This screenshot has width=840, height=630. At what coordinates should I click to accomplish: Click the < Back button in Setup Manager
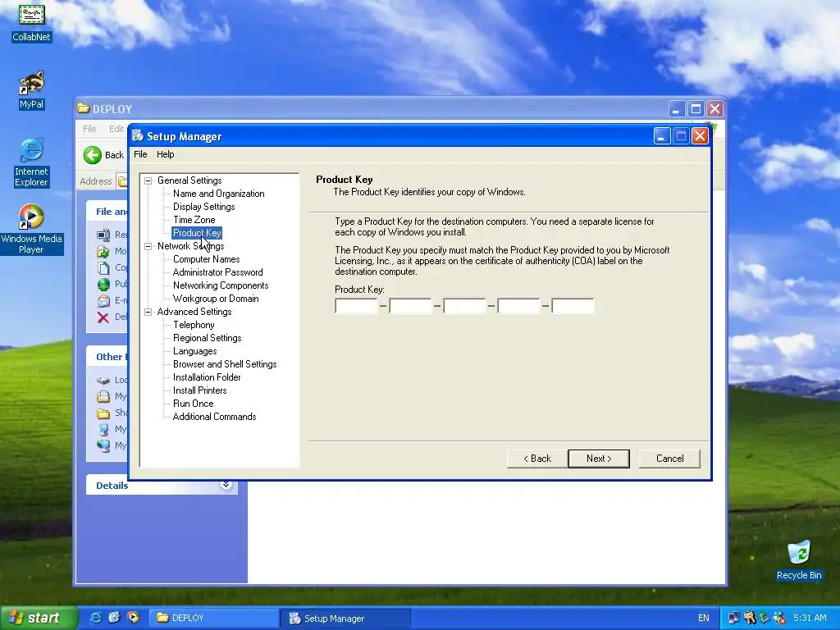click(x=536, y=459)
